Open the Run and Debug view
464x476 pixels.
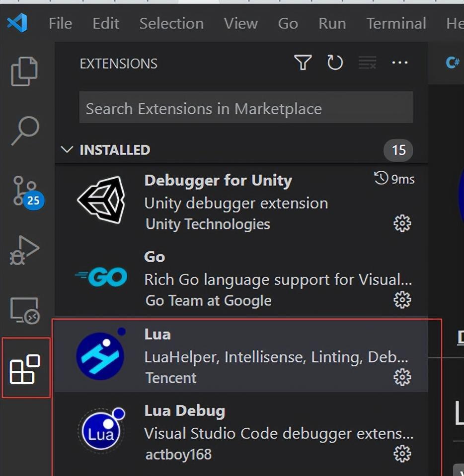tap(24, 250)
